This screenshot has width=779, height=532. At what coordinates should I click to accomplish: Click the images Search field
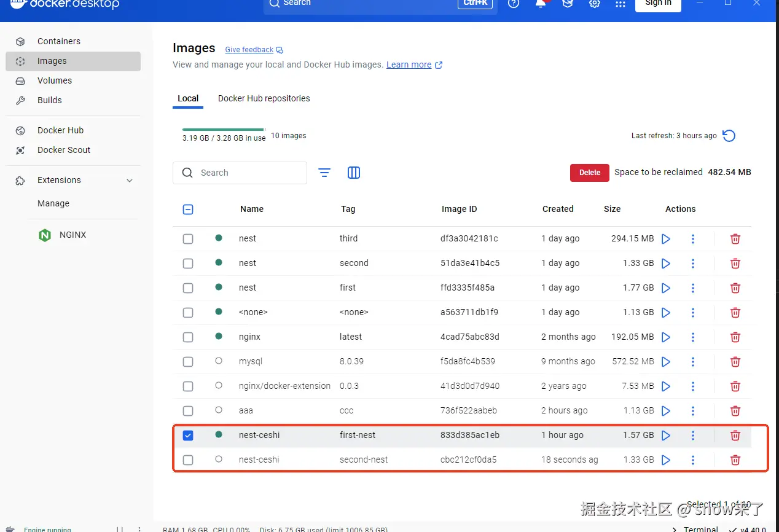point(240,173)
